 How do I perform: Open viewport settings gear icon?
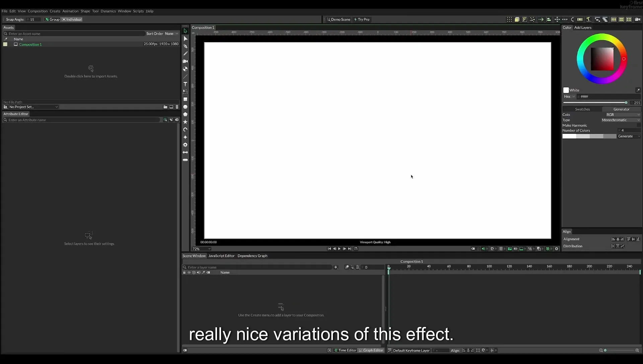[557, 249]
